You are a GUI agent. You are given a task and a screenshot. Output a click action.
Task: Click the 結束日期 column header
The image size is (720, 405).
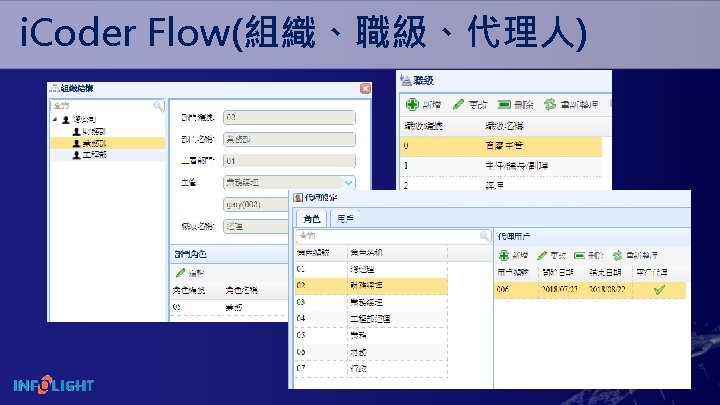[x=605, y=272]
